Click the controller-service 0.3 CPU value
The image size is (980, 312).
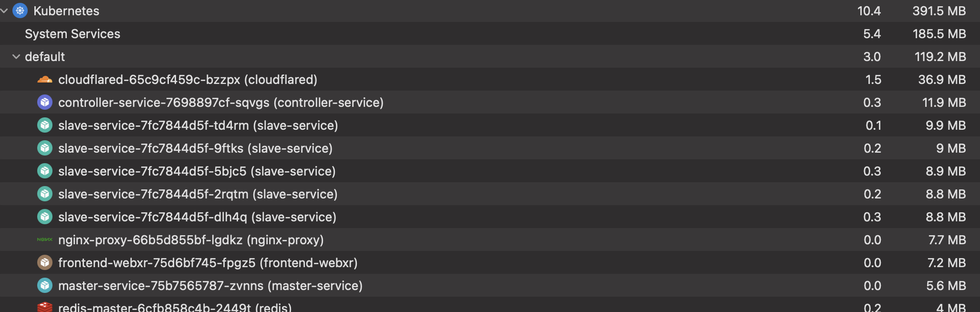point(872,103)
